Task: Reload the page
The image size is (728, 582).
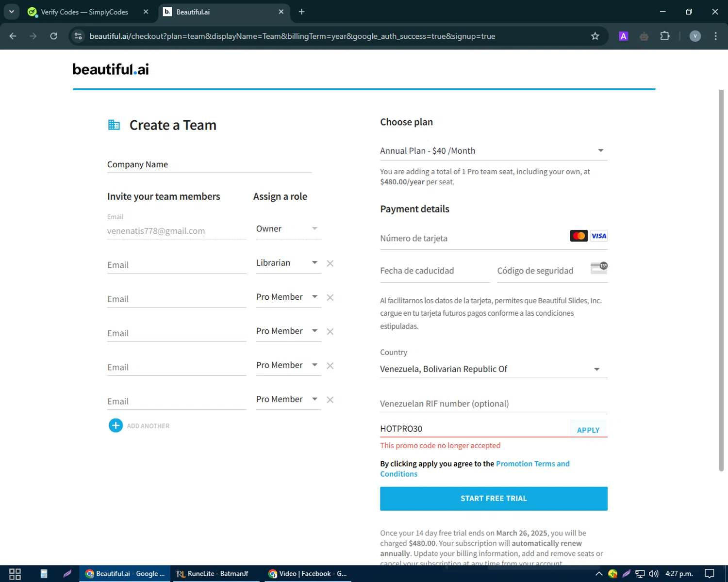Action: (54, 36)
